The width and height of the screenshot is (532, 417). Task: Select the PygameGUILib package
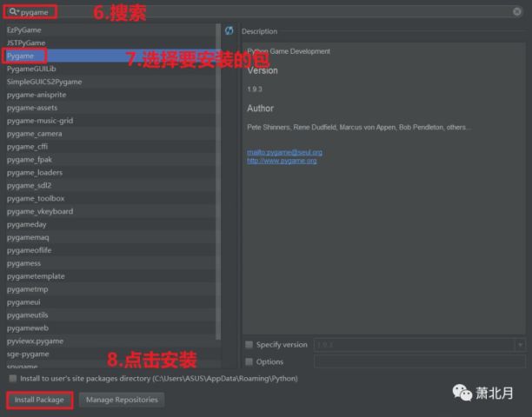110,69
